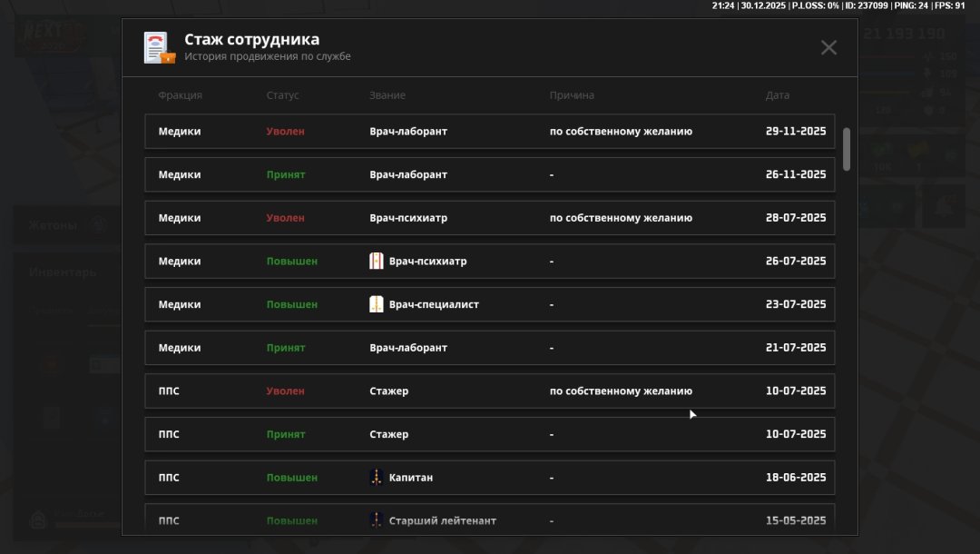Click the Врач-психиатр rank badge icon

(x=377, y=262)
